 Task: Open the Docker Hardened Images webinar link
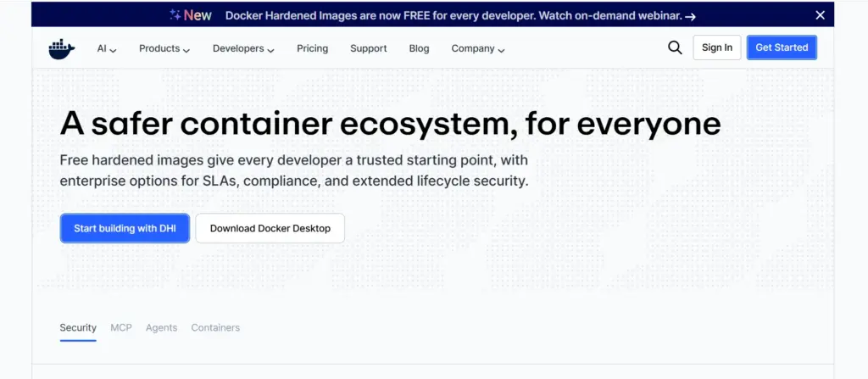(x=453, y=15)
